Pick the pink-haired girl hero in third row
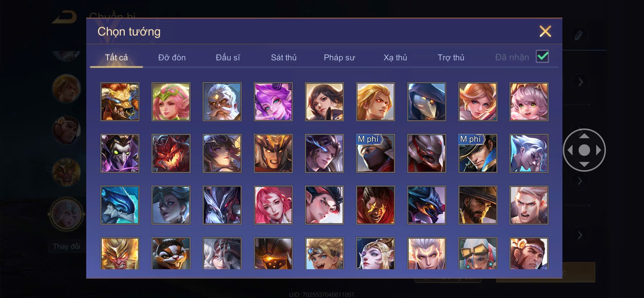 coord(273,205)
